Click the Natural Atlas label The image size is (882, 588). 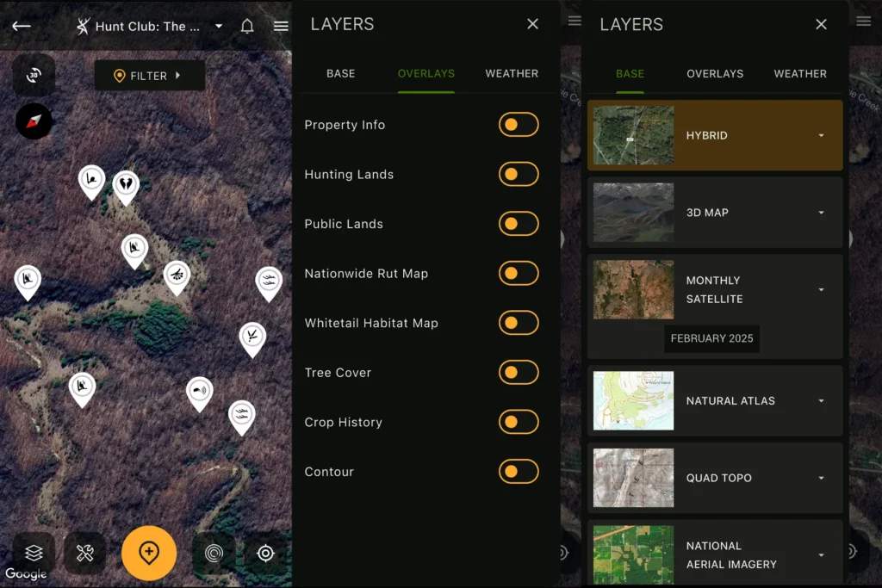point(730,401)
